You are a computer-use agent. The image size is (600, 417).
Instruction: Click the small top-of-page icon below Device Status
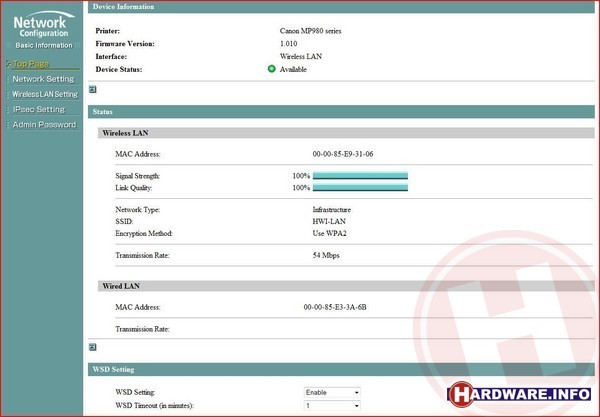(93, 89)
